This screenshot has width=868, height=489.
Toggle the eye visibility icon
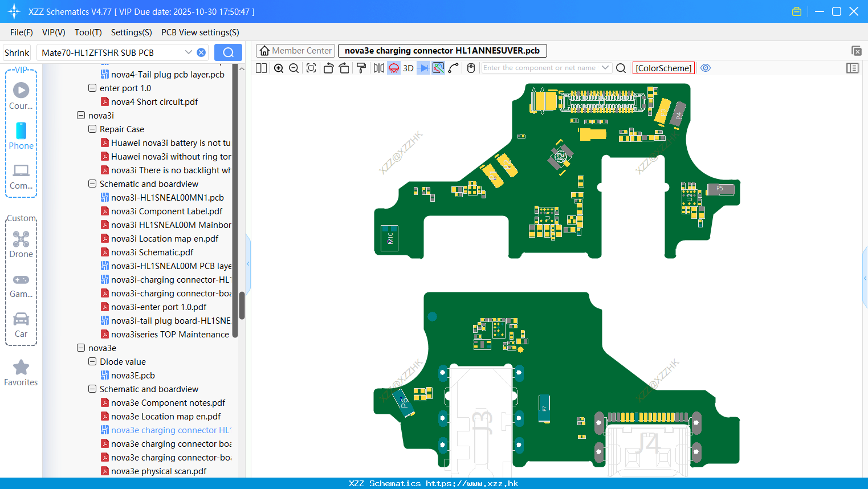[706, 68]
